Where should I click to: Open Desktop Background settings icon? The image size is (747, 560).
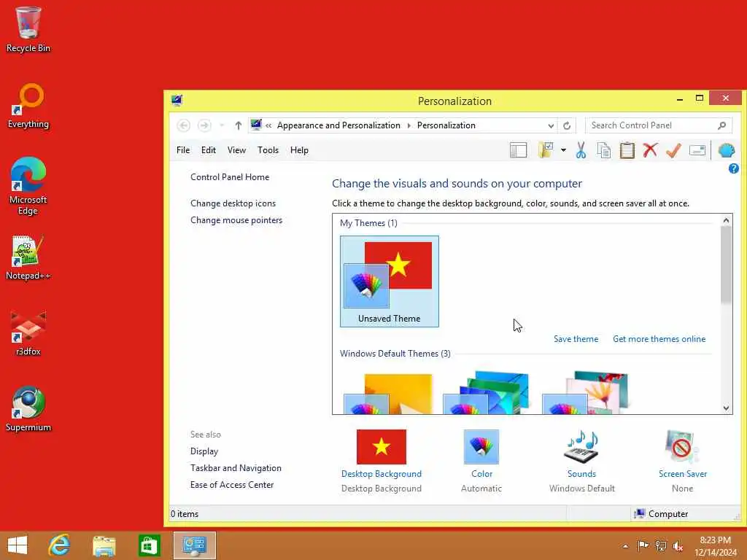pos(381,447)
